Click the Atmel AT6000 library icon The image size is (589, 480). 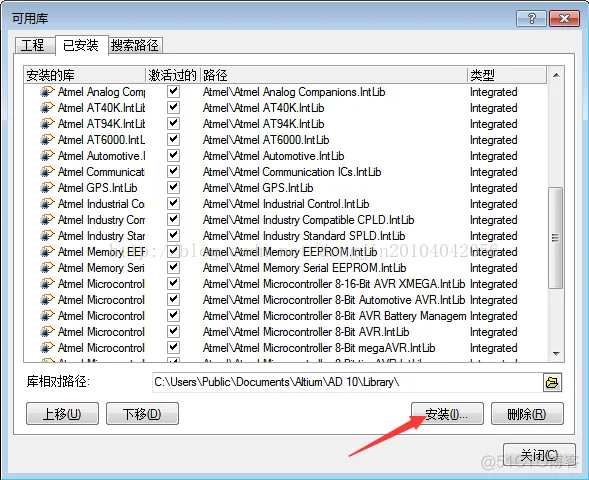click(x=47, y=140)
